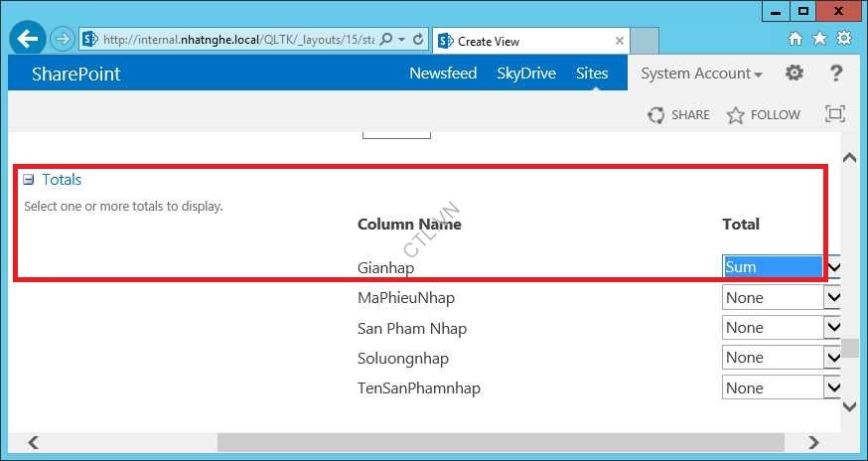Open the TenSanPhamnhap total dropdown
This screenshot has width=868, height=461.
pyautogui.click(x=781, y=387)
